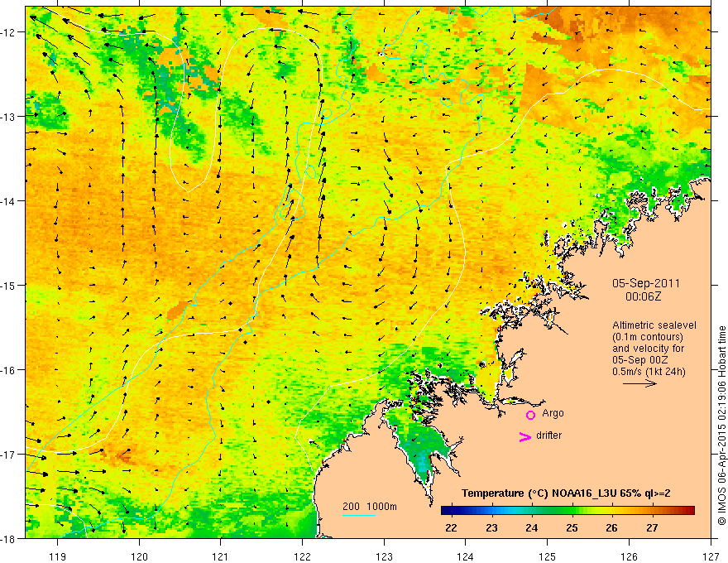Image resolution: width=728 pixels, height=563 pixels.
Task: Click the longitude axis label '119'
Action: (x=58, y=556)
